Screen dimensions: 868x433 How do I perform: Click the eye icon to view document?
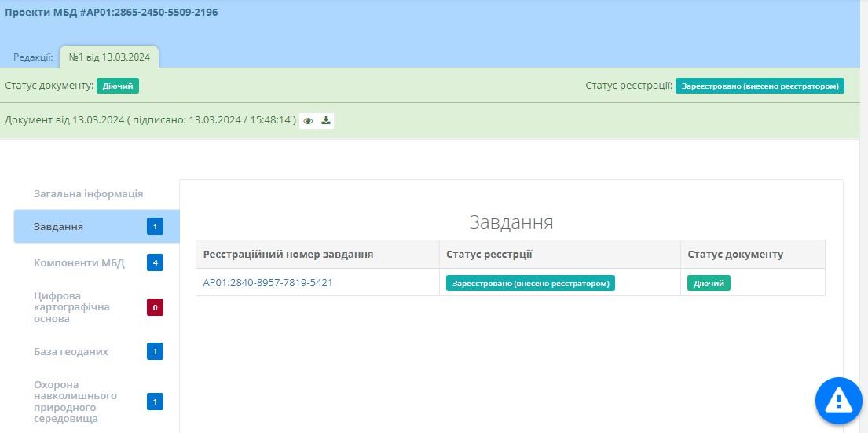[x=308, y=120]
